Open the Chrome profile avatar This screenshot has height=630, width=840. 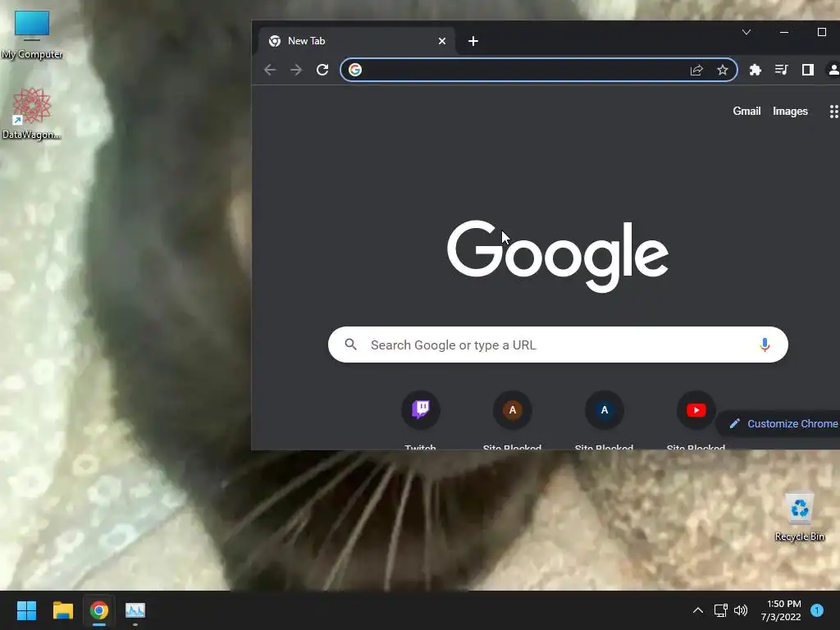pos(833,70)
